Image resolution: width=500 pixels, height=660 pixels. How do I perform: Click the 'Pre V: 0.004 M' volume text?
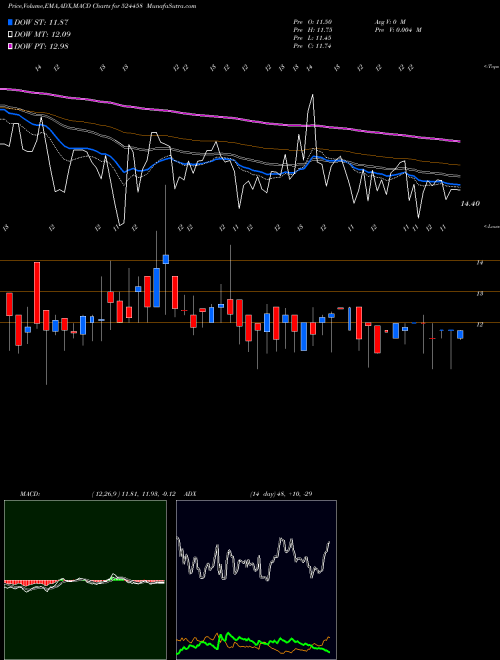398,30
